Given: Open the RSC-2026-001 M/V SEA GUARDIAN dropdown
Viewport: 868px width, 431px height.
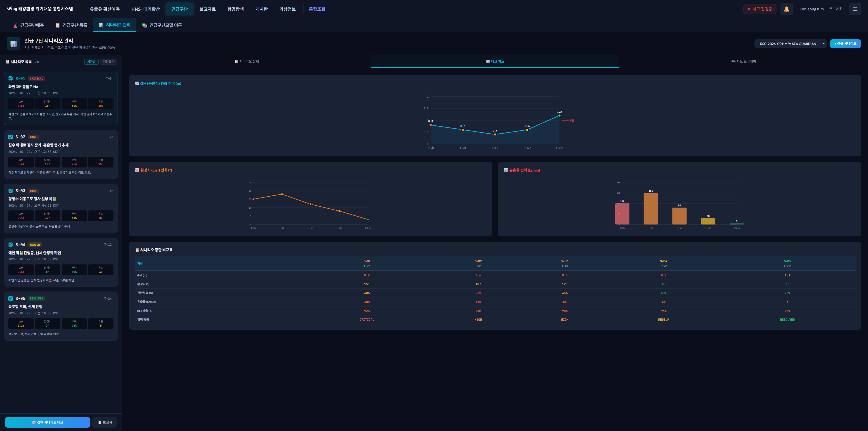Looking at the screenshot, I should (x=790, y=44).
